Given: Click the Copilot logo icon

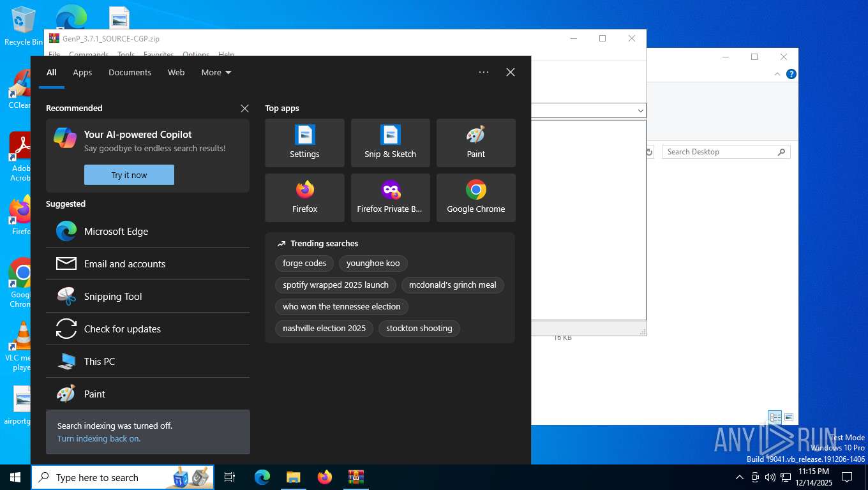Looking at the screenshot, I should point(65,137).
